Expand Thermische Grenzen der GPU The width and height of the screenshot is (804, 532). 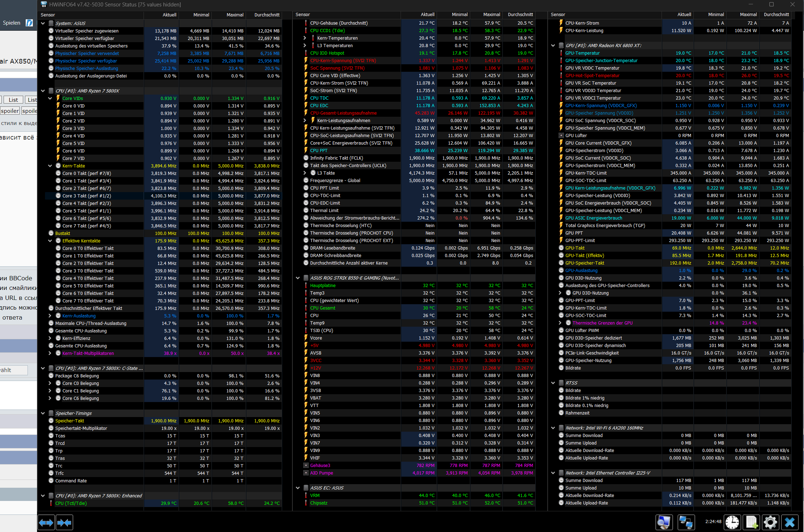point(560,323)
